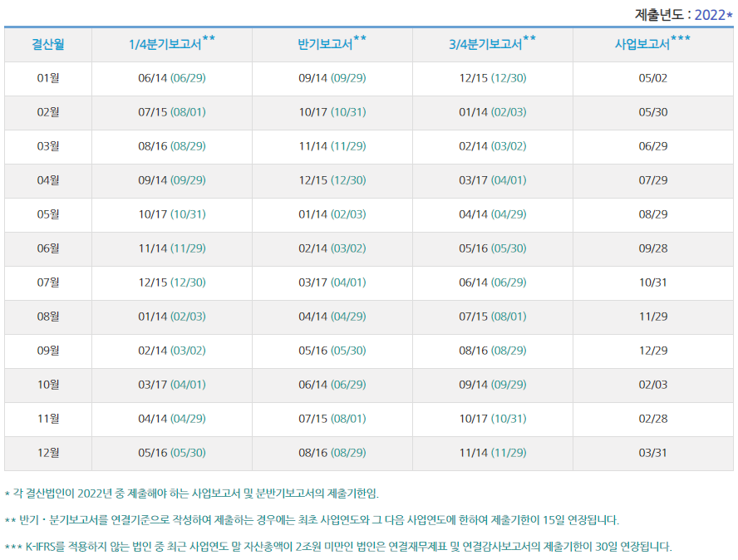Click 사업보고서 date 11/29 in 08월 row

[x=652, y=317]
